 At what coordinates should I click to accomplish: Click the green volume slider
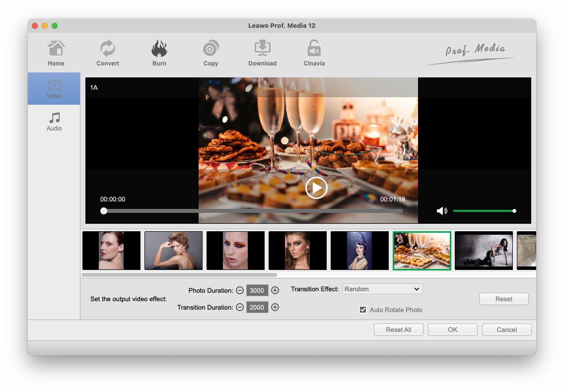click(x=483, y=211)
